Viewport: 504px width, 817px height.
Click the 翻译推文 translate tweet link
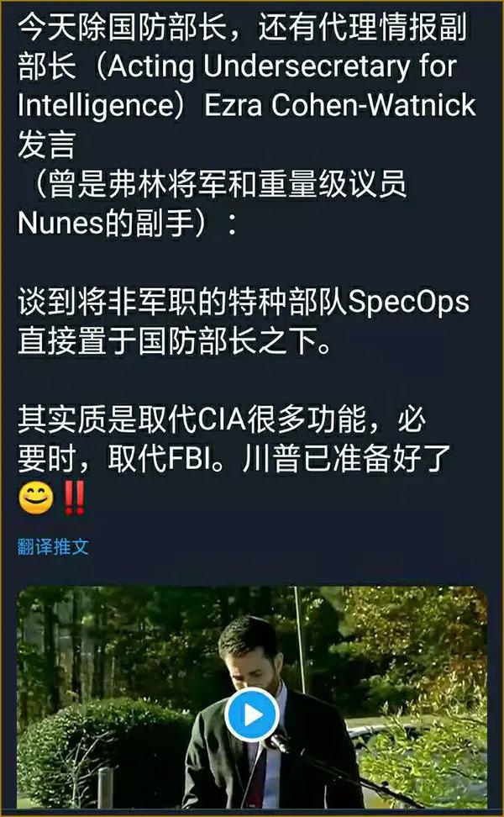click(x=53, y=546)
